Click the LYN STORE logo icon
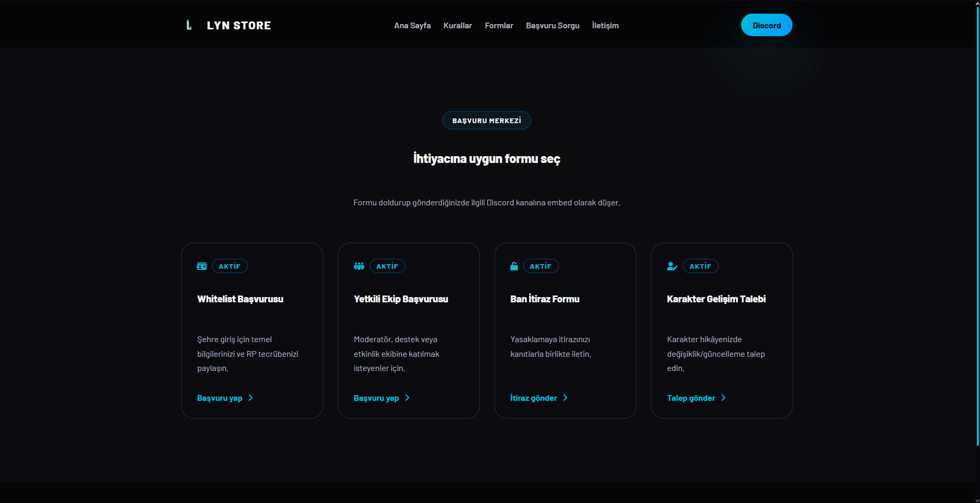Screen dimensions: 980x503 tap(189, 25)
